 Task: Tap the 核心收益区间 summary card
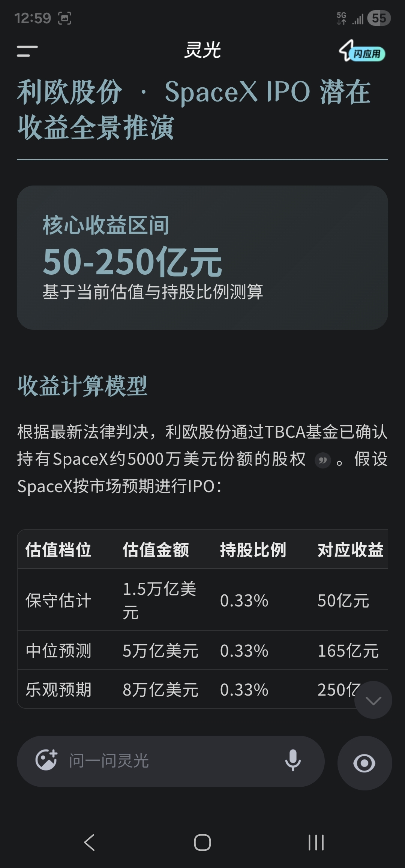[202, 257]
